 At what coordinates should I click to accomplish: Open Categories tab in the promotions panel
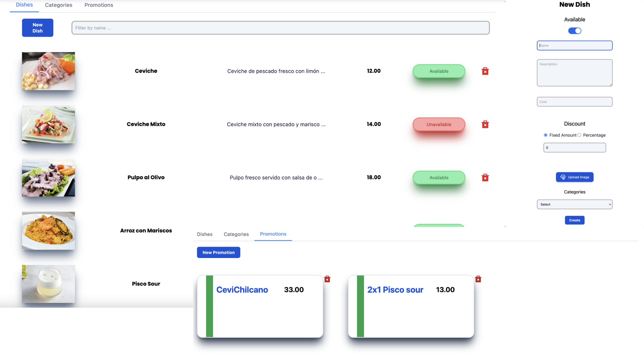(x=236, y=234)
